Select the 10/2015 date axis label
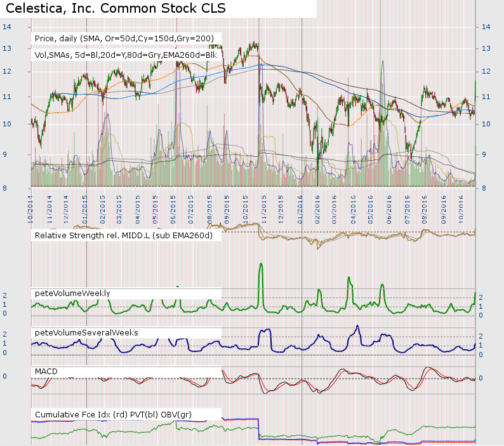The image size is (504, 446). click(245, 210)
